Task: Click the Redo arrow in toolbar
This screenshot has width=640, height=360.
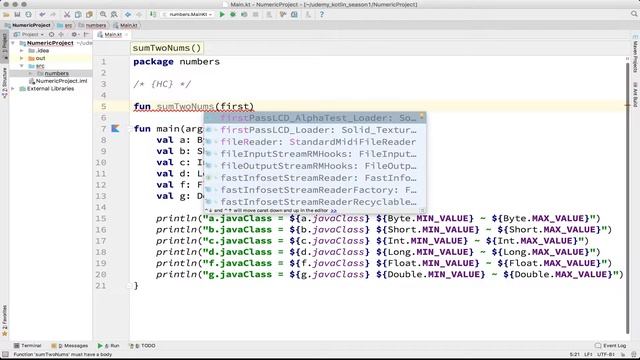Action: pyautogui.click(x=53, y=14)
